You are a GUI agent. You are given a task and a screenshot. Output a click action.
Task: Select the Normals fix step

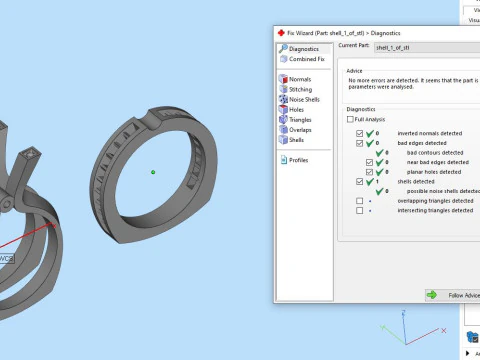(295, 79)
